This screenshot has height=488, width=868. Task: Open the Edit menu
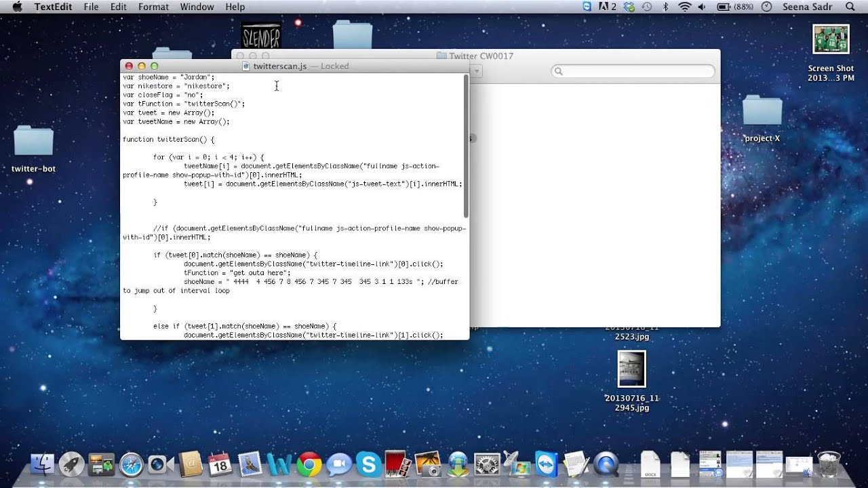click(x=119, y=7)
